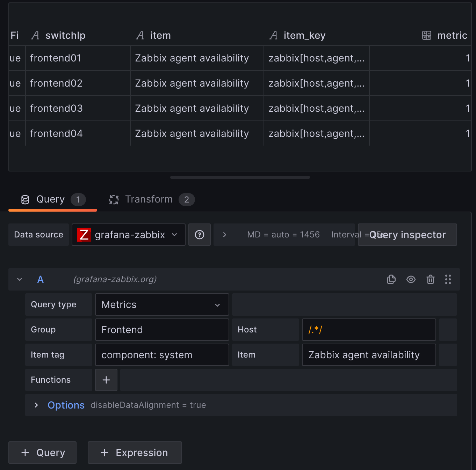Add a new Query
Viewport: 476px width, 470px height.
[42, 453]
